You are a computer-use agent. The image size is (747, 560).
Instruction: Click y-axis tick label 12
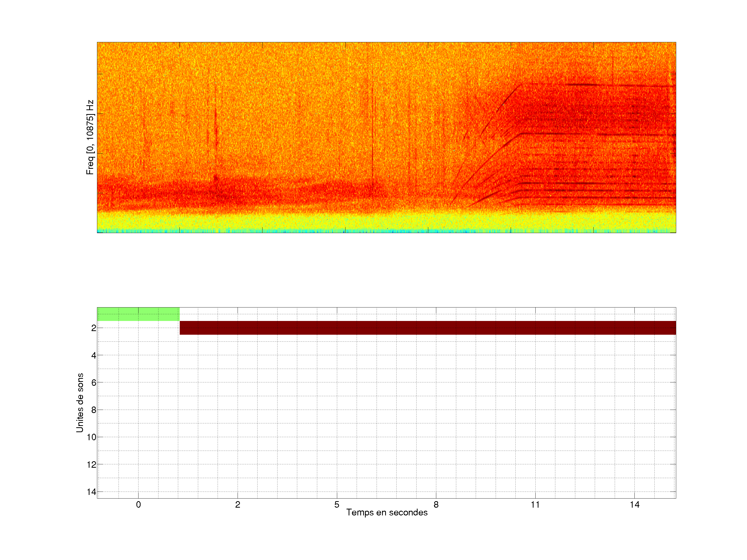(x=92, y=465)
